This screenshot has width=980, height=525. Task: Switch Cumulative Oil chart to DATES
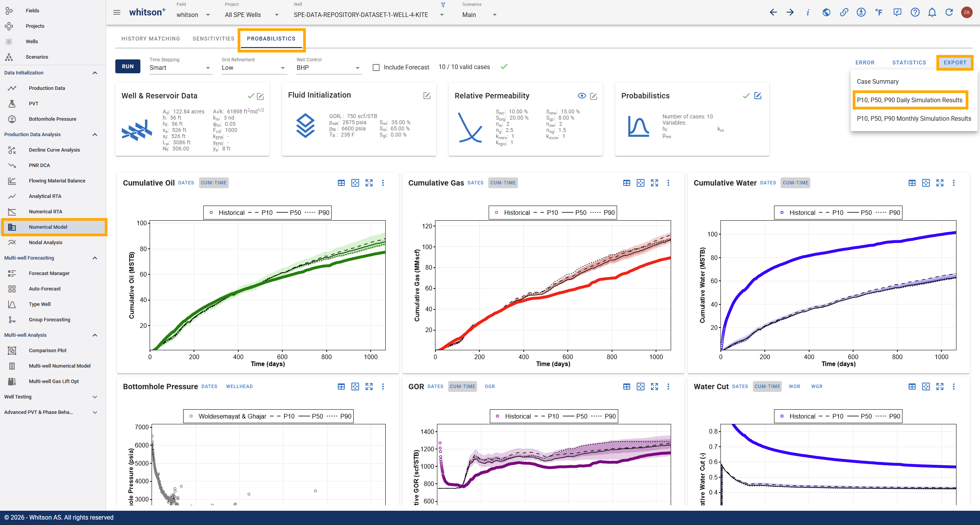coord(186,183)
